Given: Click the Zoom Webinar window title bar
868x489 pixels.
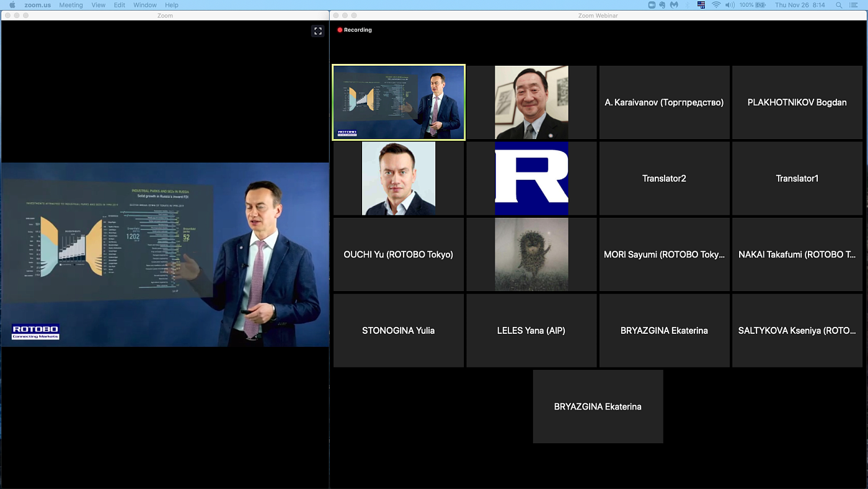Looking at the screenshot, I should click(598, 16).
